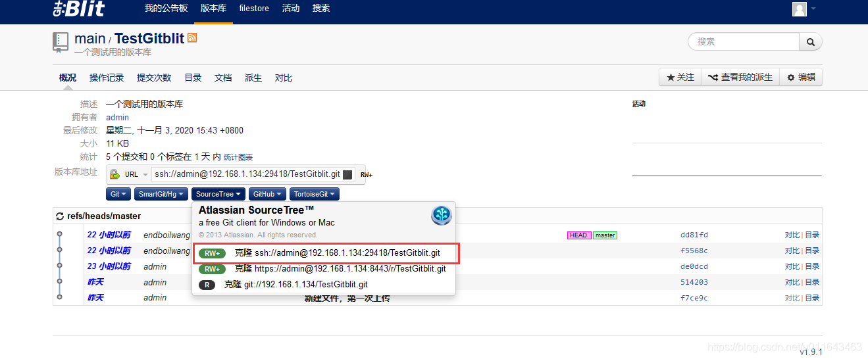Open the URL protocol dropdown
The width and height of the screenshot is (868, 359).
[x=136, y=174]
